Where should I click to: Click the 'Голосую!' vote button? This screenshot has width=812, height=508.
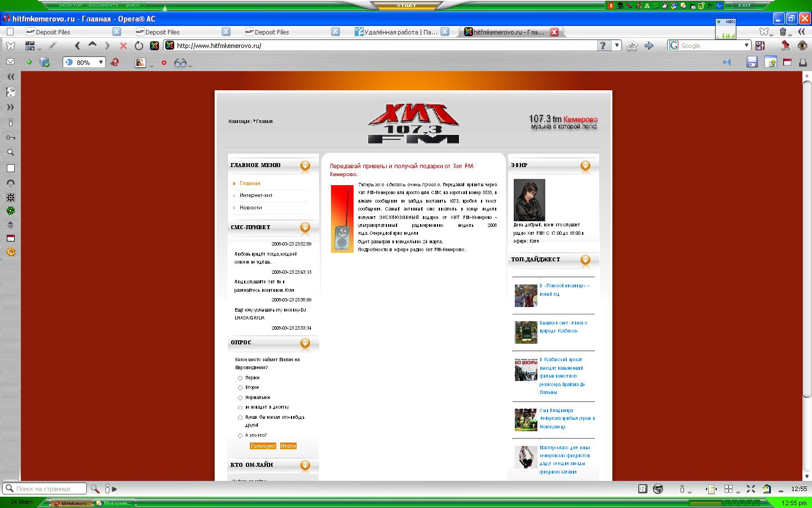[263, 446]
